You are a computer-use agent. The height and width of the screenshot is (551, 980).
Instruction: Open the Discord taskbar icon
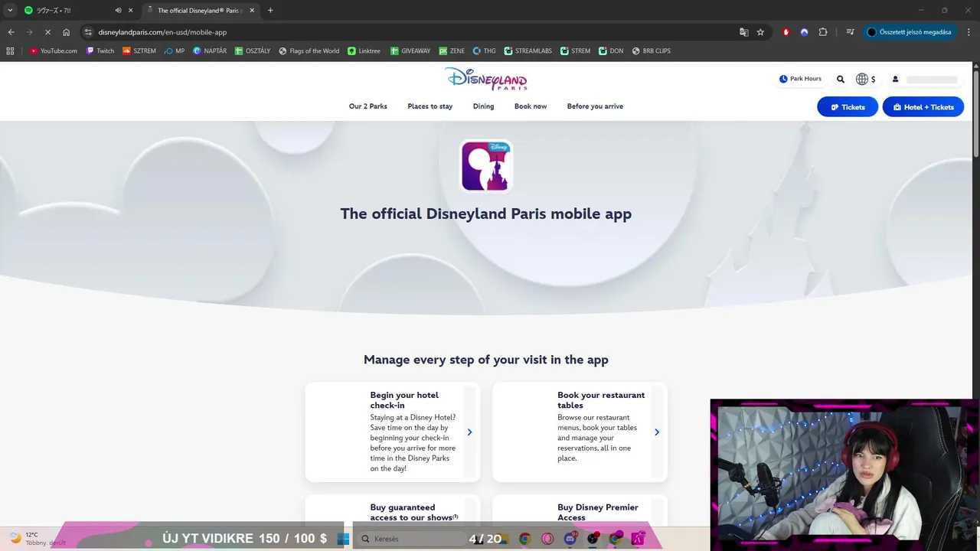click(x=570, y=539)
